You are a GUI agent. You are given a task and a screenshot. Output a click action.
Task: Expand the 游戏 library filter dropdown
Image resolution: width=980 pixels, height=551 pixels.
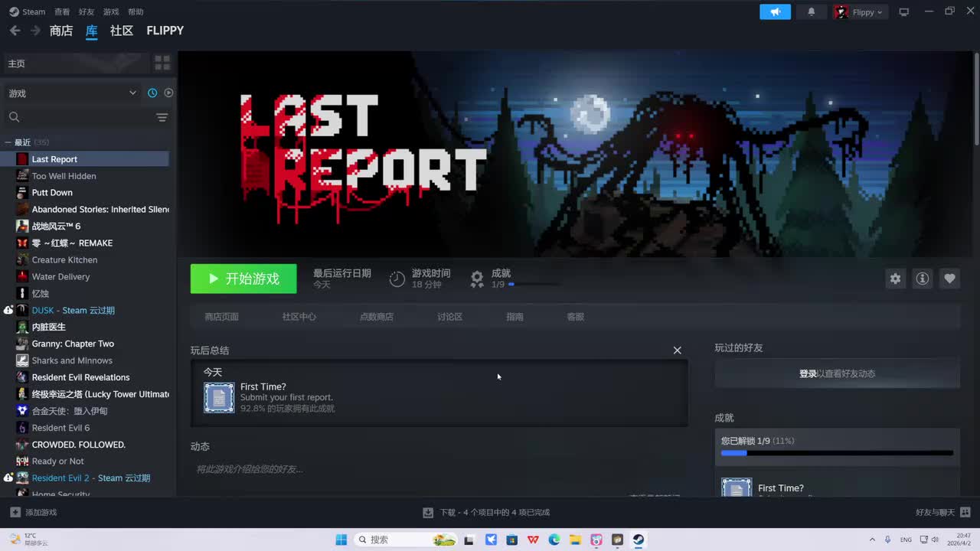(73, 93)
